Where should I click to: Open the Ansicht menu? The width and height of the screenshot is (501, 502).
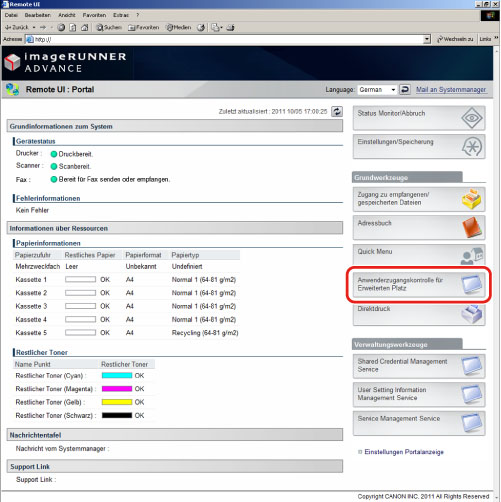point(67,15)
